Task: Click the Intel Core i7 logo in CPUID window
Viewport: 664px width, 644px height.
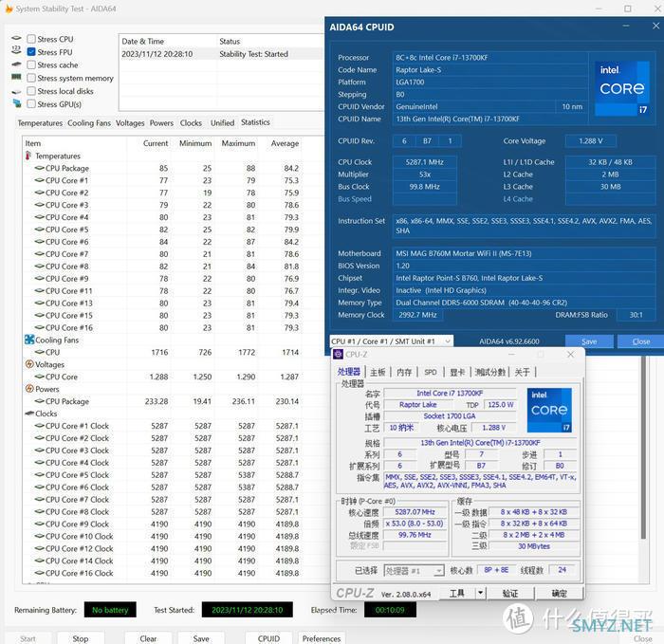Action: click(621, 88)
